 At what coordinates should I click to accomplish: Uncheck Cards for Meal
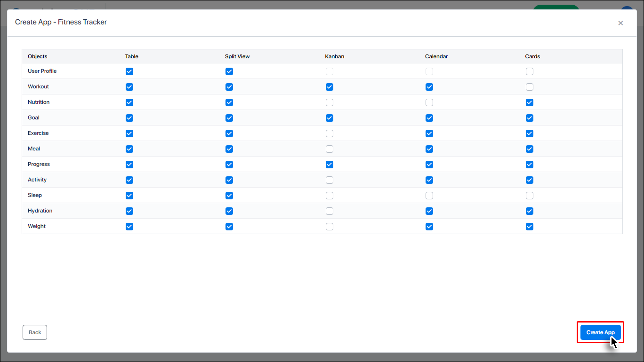click(530, 149)
